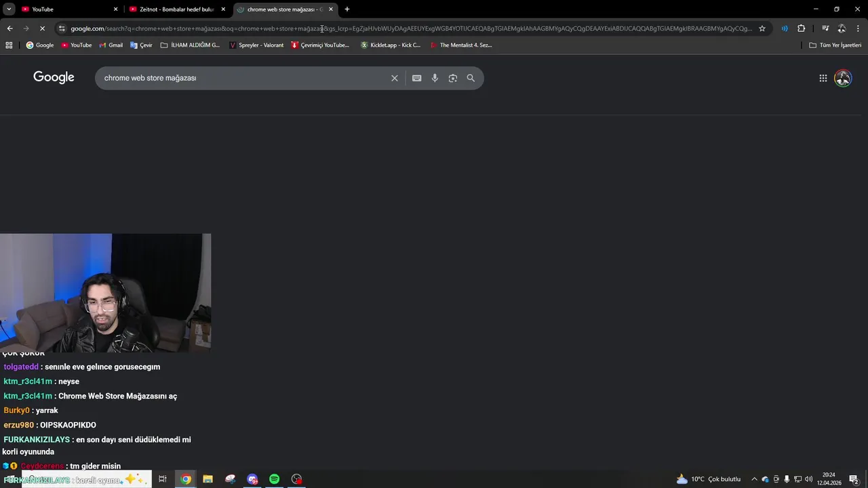Open the weather widget showing 10°C
This screenshot has width=868, height=488.
point(709,479)
